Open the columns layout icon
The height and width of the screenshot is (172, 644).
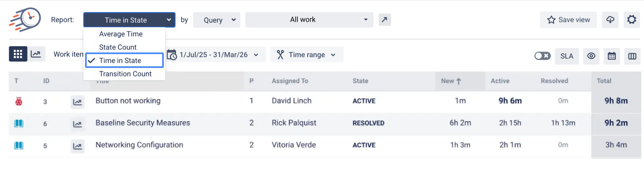coord(632,56)
